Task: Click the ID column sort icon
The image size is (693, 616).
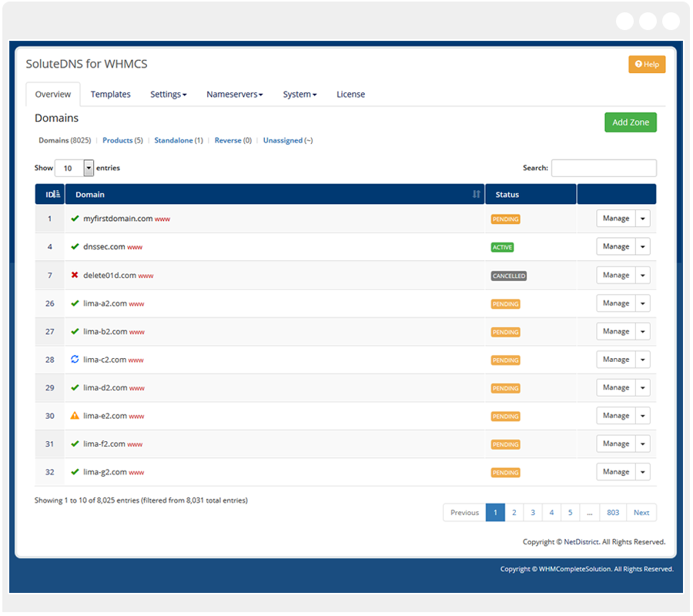Action: coord(57,195)
